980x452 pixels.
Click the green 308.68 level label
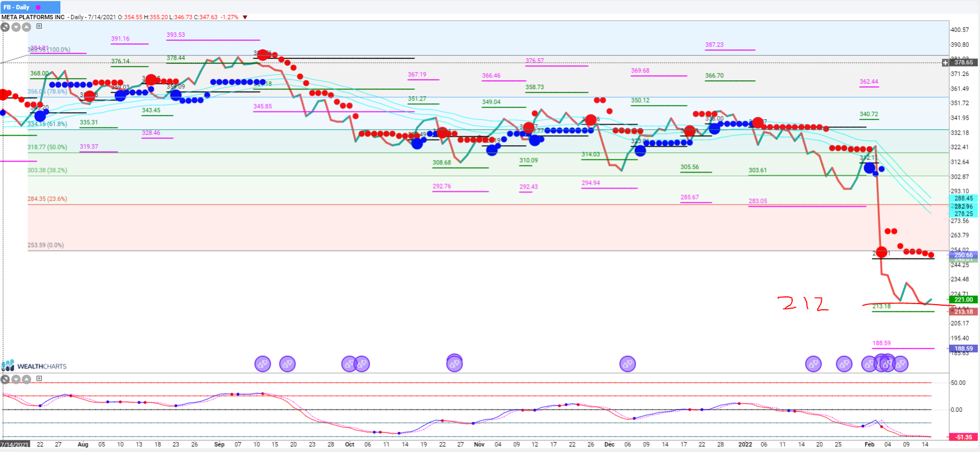pyautogui.click(x=442, y=163)
